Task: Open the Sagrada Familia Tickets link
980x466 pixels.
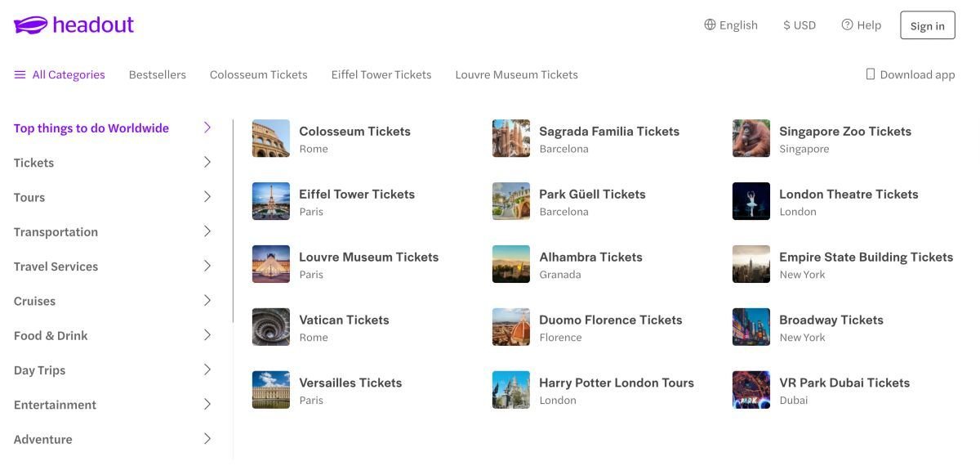Action: point(609,131)
